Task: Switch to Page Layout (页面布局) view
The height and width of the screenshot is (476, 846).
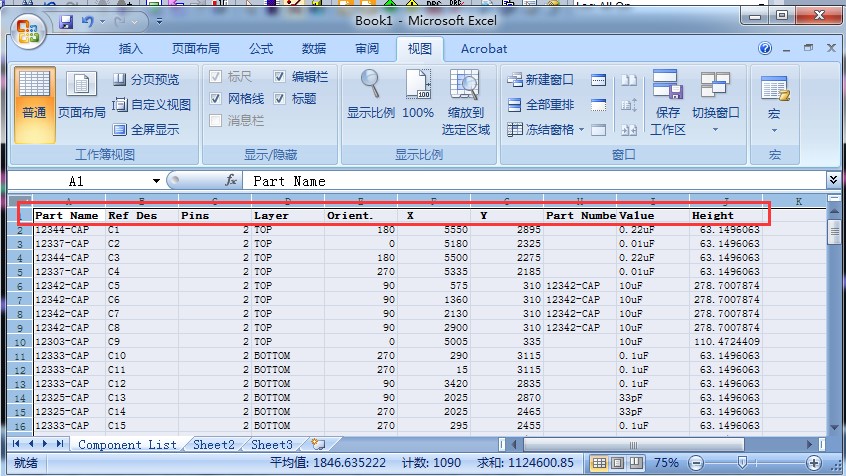Action: (81, 96)
